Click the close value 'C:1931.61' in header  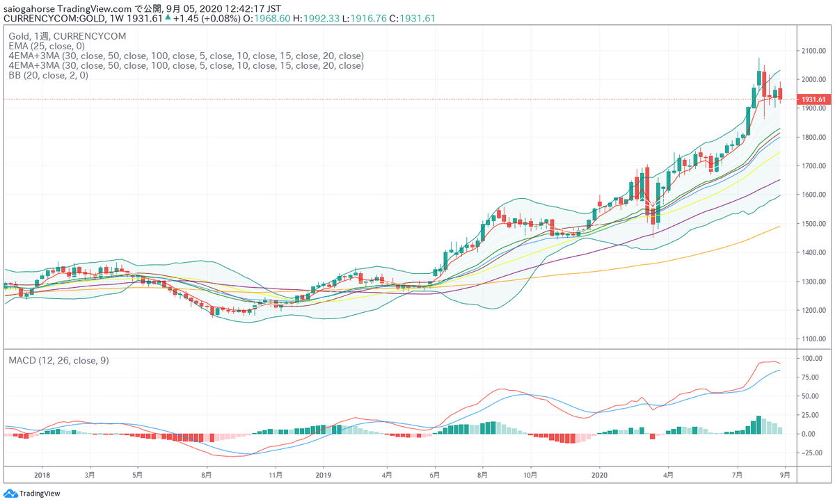coord(413,18)
